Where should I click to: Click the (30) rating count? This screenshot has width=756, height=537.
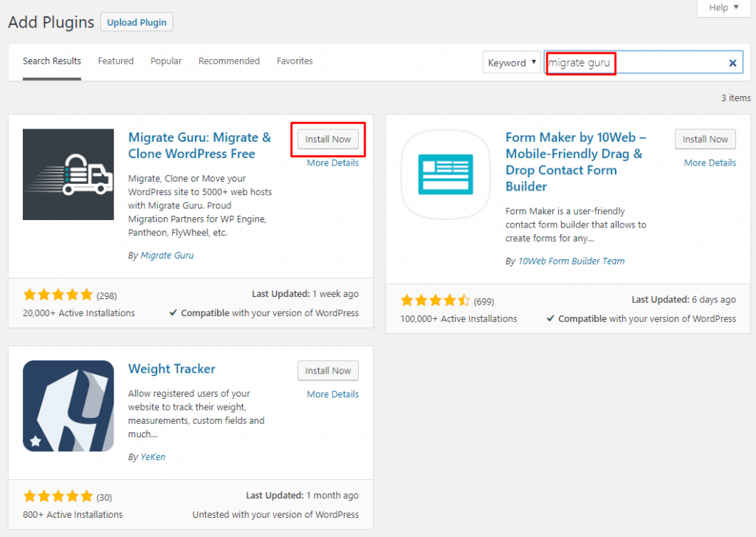point(104,497)
